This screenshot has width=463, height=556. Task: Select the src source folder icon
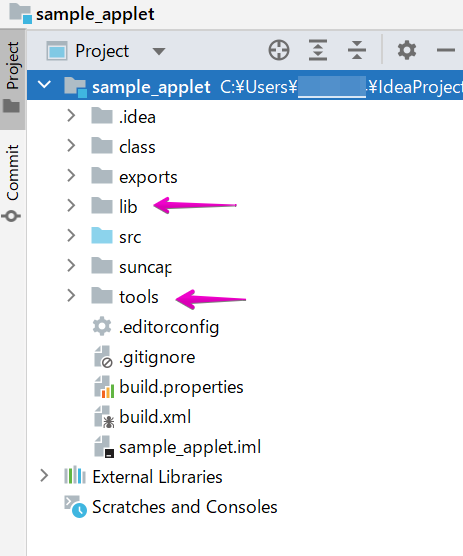[x=102, y=235]
